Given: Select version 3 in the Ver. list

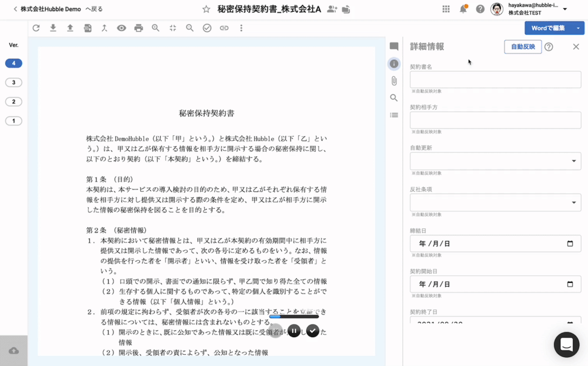Looking at the screenshot, I should click(14, 82).
